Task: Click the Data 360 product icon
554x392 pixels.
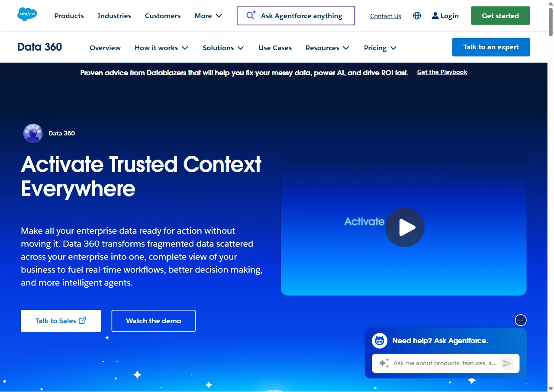Action: [x=33, y=133]
